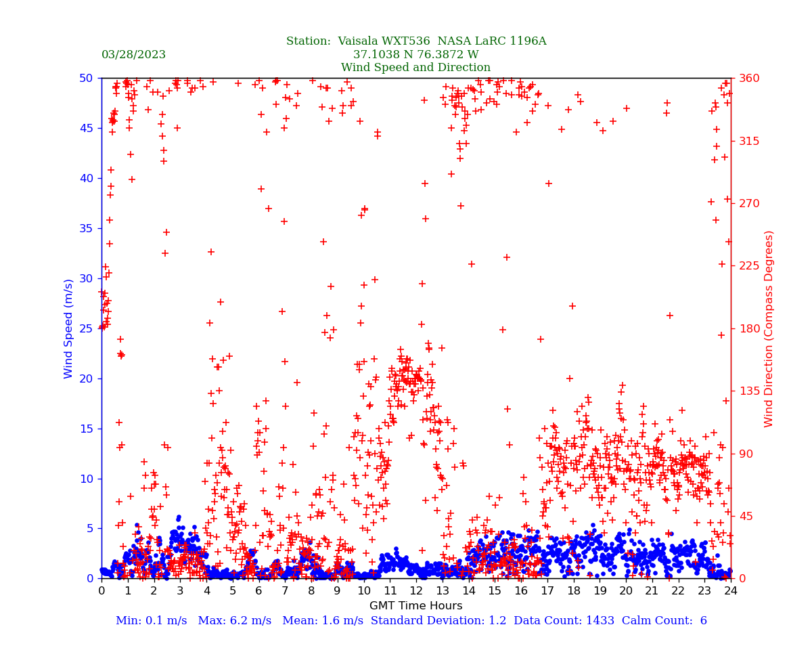The height and width of the screenshot is (650, 812).
Task: Click the 'Wind Speed (m/s)' axis label
Action: (x=69, y=328)
